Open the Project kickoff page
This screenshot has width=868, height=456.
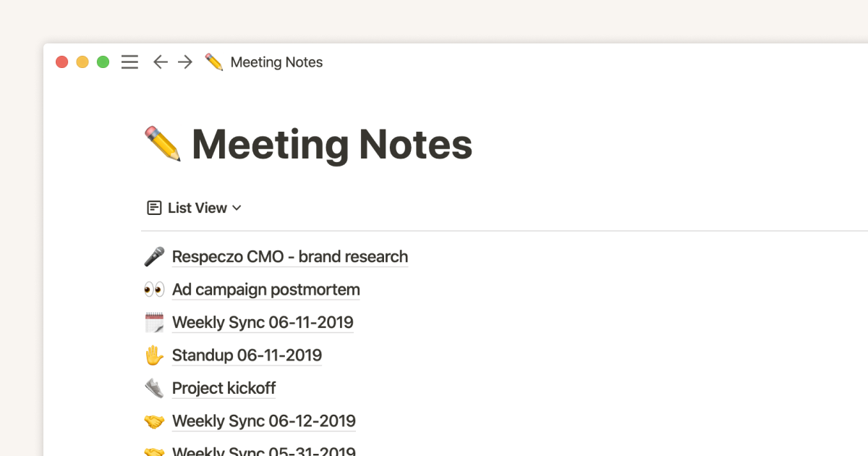(x=224, y=389)
